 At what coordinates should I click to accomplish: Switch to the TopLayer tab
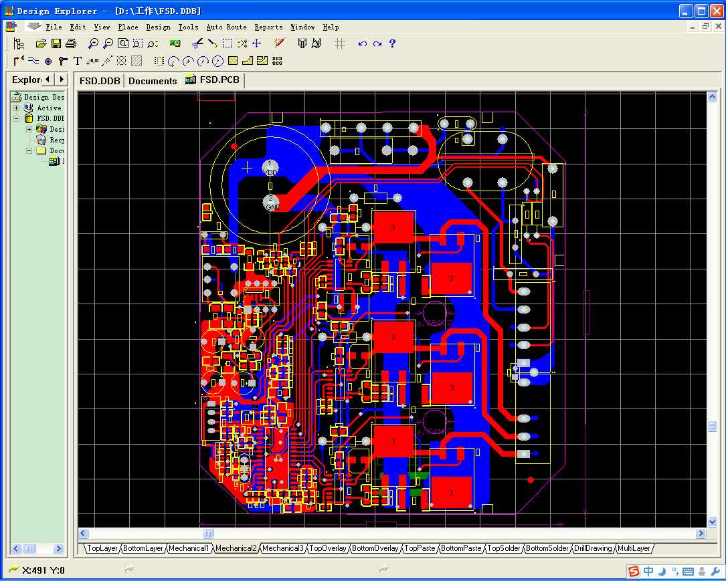click(x=102, y=548)
